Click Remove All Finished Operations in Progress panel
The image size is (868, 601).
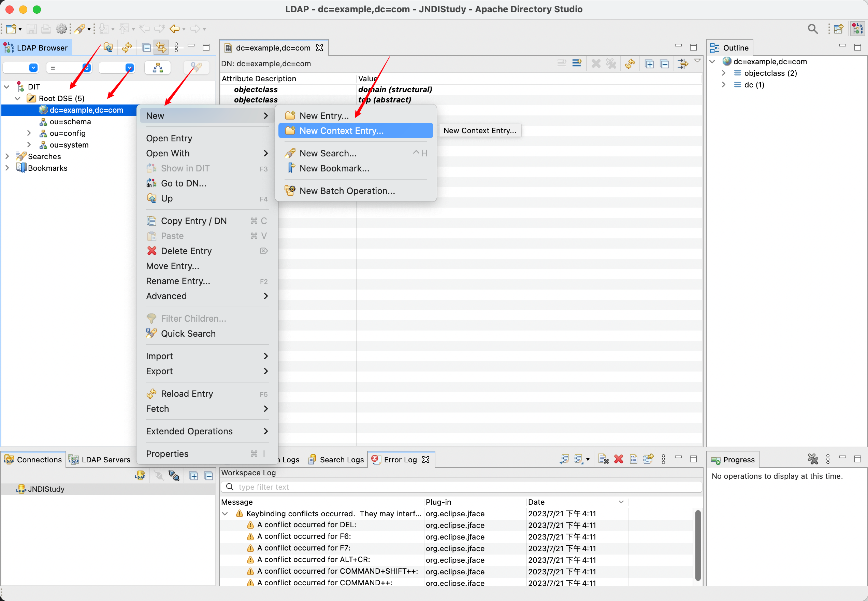[813, 459]
